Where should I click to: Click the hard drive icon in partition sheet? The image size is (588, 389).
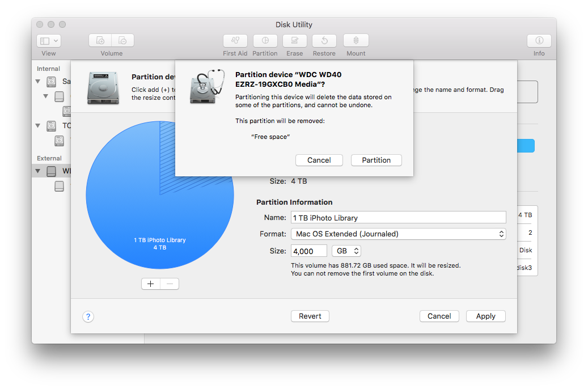103,88
